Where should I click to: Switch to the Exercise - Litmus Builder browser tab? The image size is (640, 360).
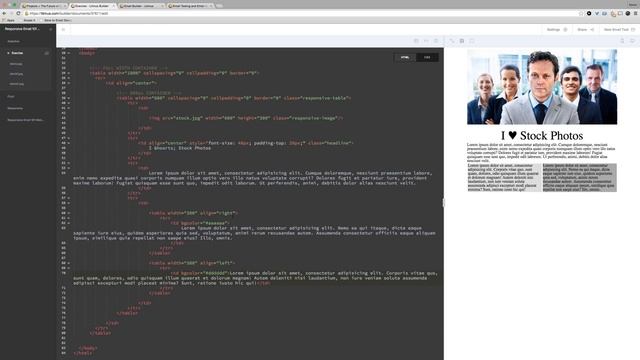coord(93,6)
